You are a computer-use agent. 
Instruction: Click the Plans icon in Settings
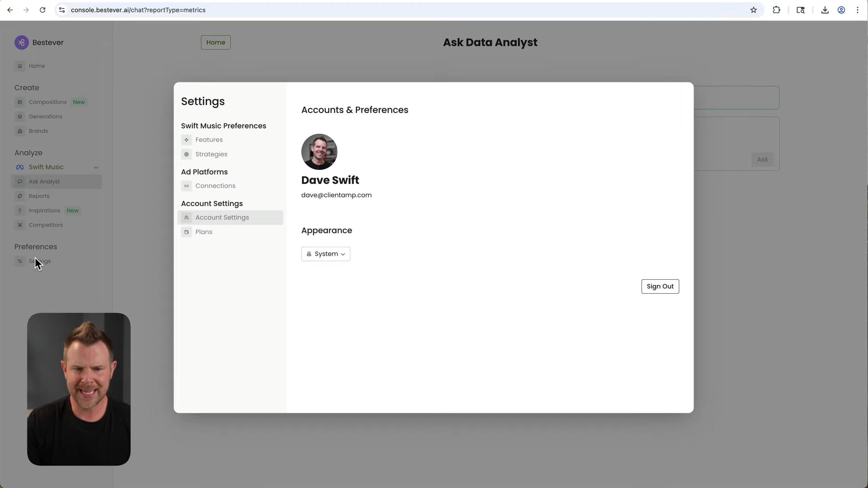click(x=186, y=232)
